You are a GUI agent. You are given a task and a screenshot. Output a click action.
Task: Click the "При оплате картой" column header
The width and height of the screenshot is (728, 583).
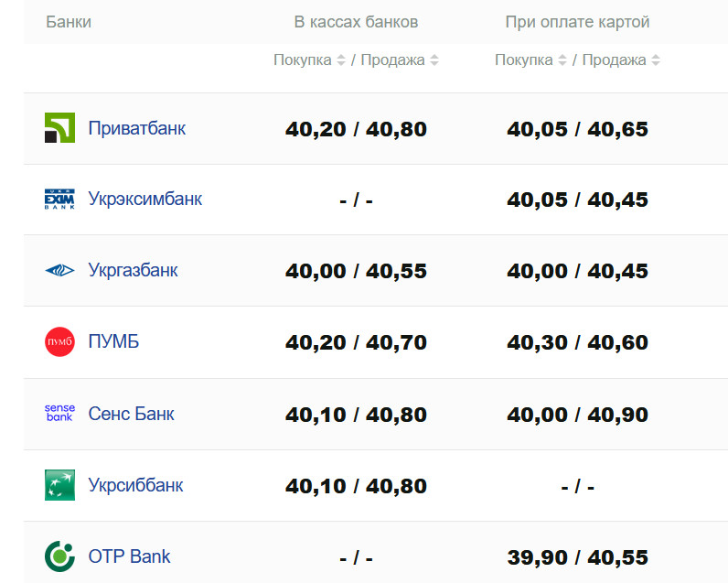point(577,22)
